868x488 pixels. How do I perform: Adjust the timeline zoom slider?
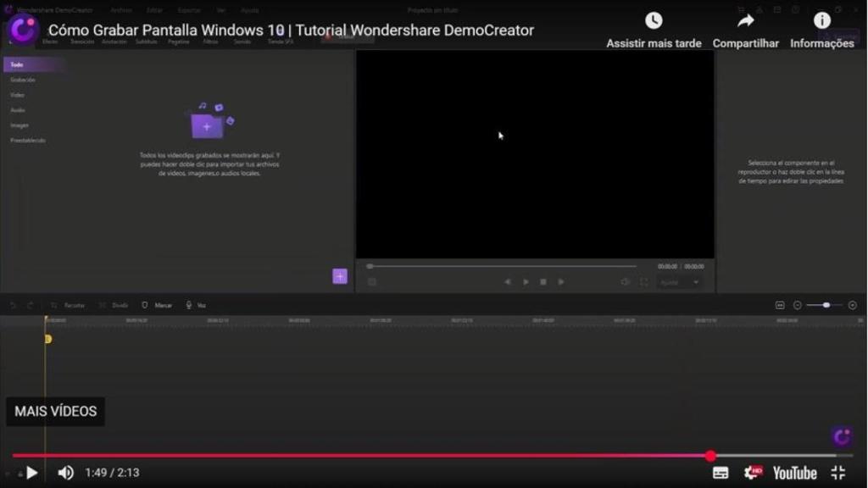pyautogui.click(x=824, y=305)
